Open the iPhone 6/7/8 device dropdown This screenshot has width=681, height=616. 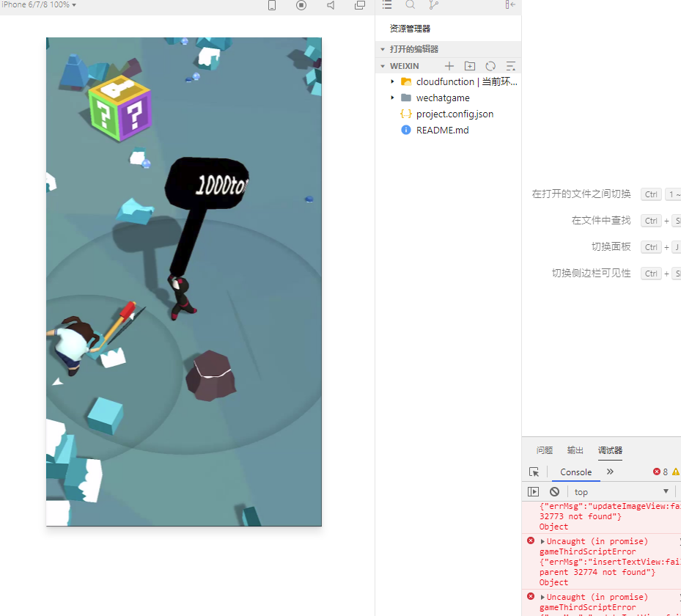click(x=39, y=5)
